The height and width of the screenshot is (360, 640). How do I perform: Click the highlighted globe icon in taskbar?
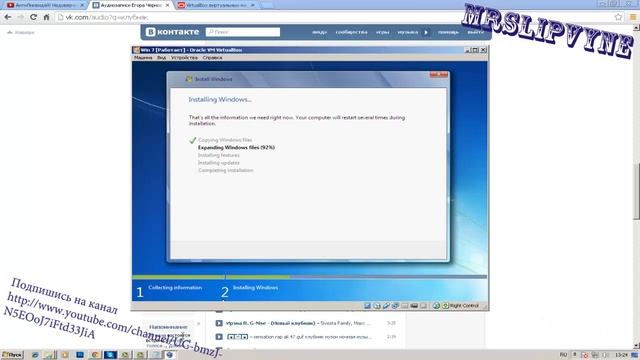pyautogui.click(x=169, y=355)
